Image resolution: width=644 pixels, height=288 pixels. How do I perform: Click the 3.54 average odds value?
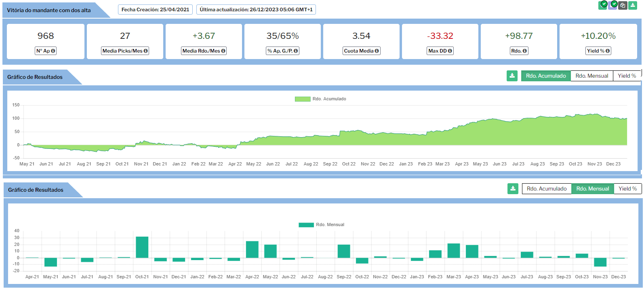tap(362, 36)
